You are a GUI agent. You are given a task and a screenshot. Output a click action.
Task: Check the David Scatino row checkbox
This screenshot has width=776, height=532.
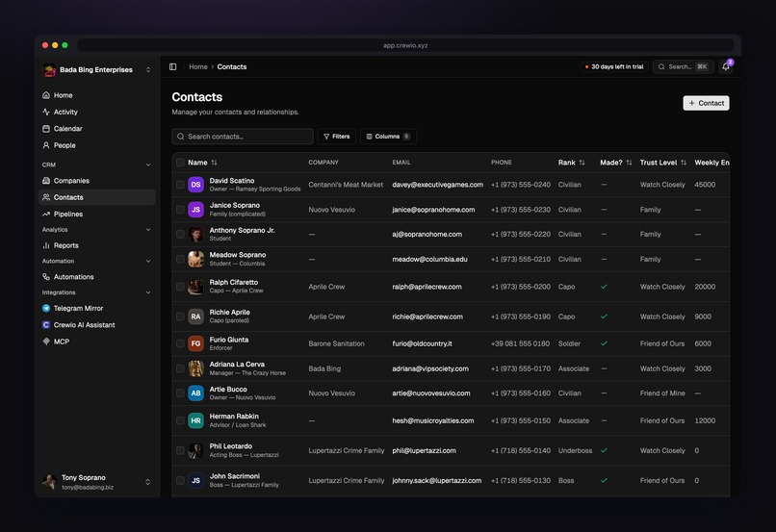tap(180, 185)
